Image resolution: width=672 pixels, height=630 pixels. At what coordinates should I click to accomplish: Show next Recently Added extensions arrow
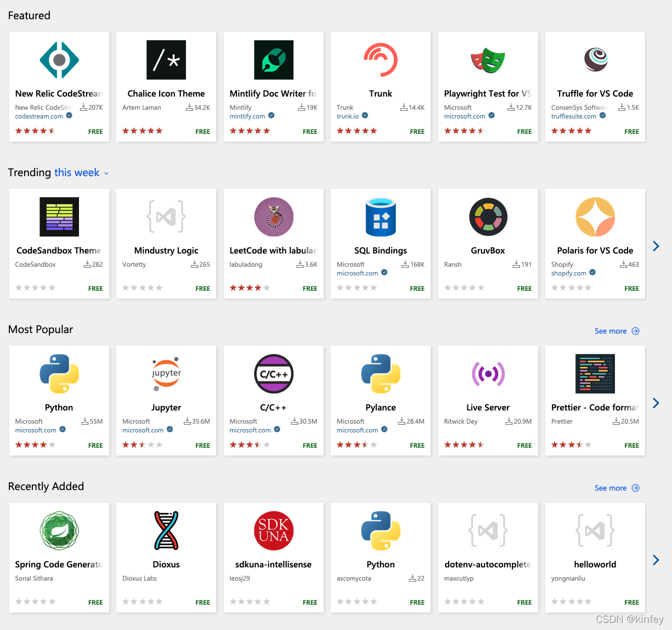[656, 560]
